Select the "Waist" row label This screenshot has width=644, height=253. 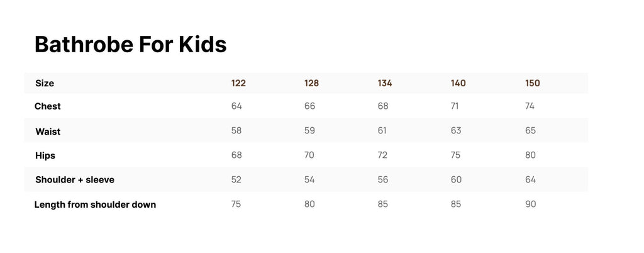tap(48, 132)
